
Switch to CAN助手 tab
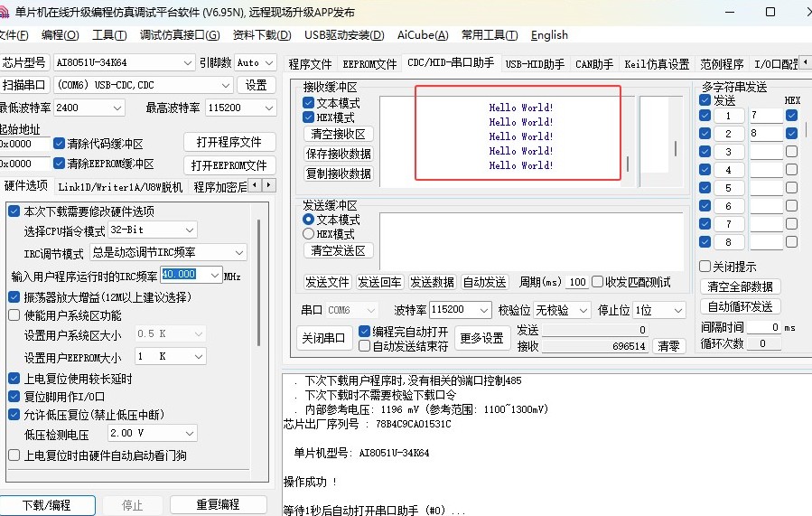(594, 64)
